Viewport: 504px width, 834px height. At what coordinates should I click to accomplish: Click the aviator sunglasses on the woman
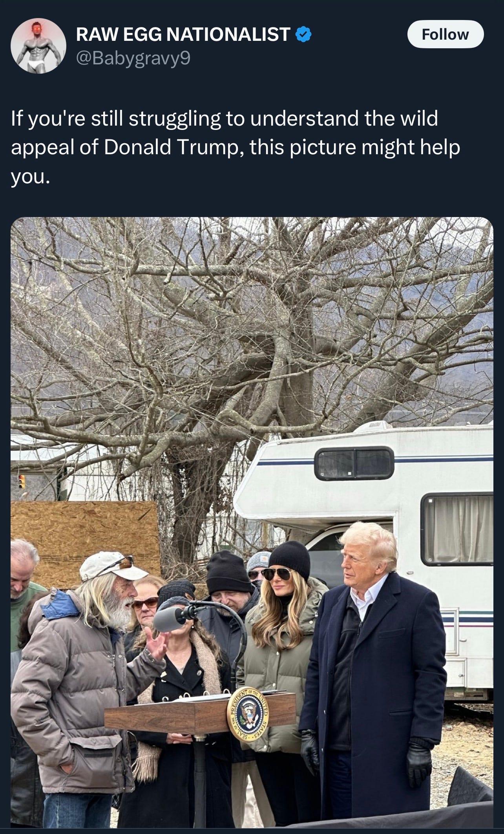(x=277, y=574)
